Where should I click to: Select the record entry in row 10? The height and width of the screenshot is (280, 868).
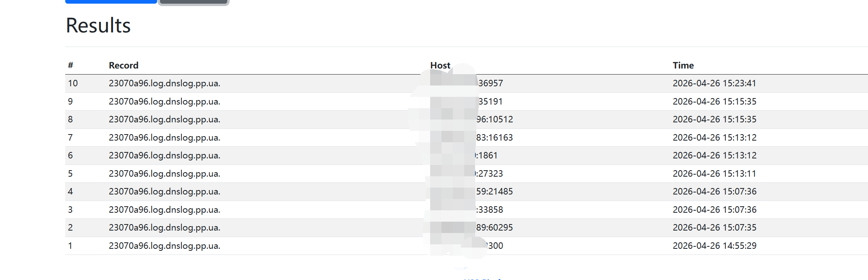coord(164,83)
